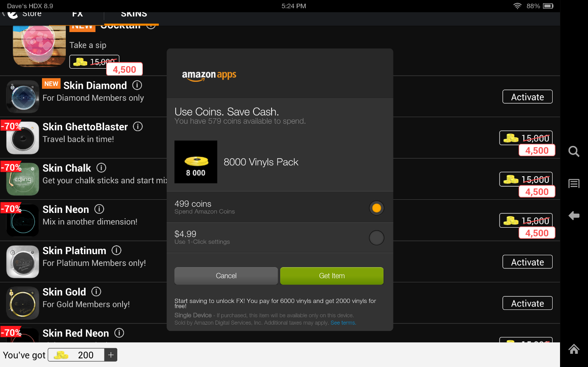
Task: Open the See terms link
Action: [x=343, y=323]
